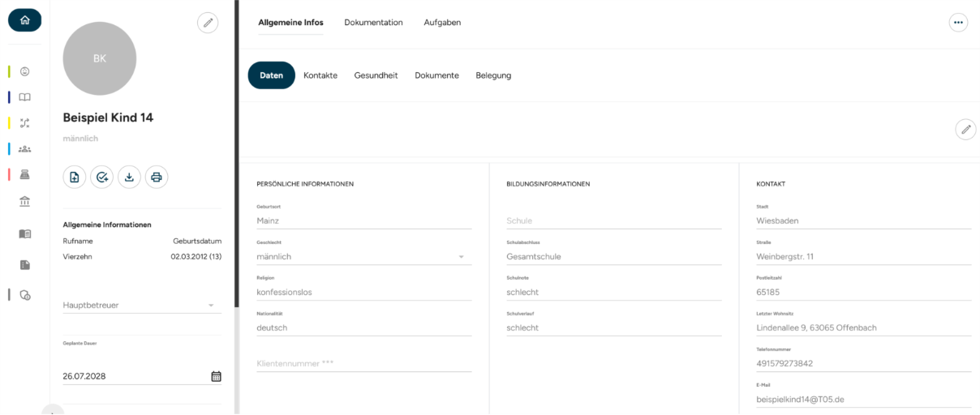Select the Kontakte sub-tab
The width and height of the screenshot is (980, 415).
tap(320, 75)
